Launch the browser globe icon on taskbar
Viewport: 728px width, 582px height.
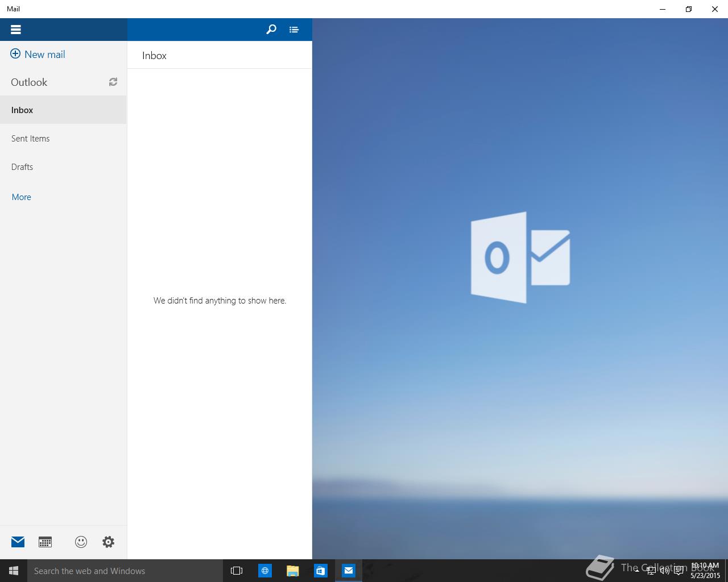coord(265,571)
